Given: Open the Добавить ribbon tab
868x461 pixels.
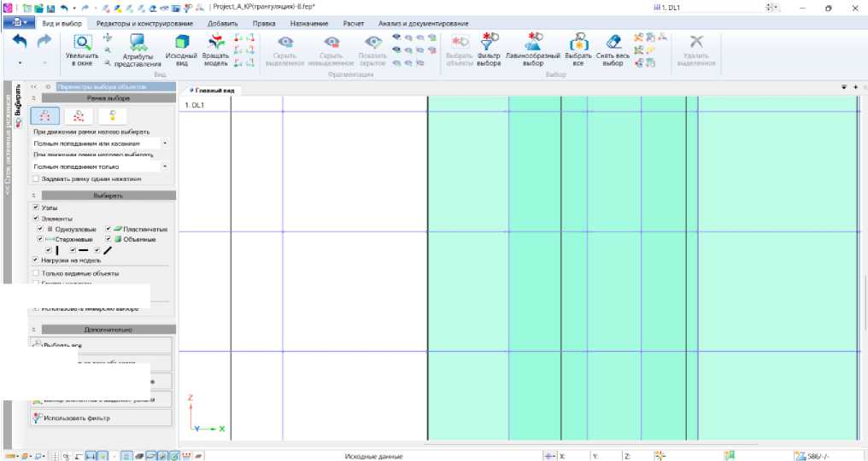Looking at the screenshot, I should 222,23.
